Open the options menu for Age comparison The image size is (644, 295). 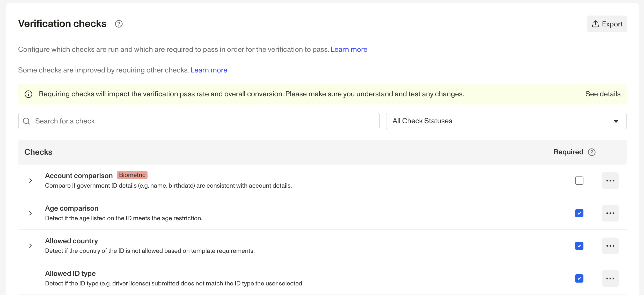[610, 213]
